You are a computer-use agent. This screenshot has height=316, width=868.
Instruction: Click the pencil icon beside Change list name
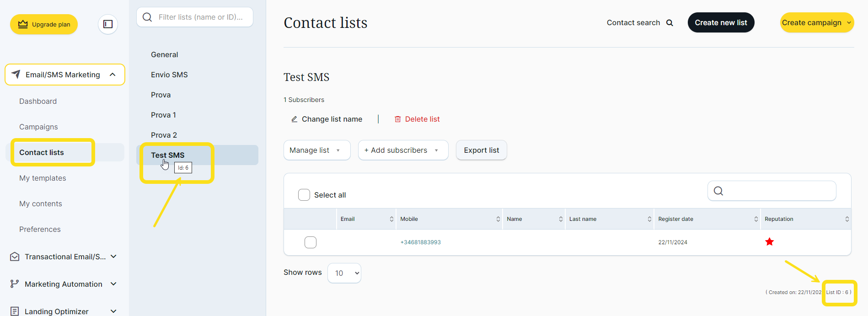tap(294, 119)
